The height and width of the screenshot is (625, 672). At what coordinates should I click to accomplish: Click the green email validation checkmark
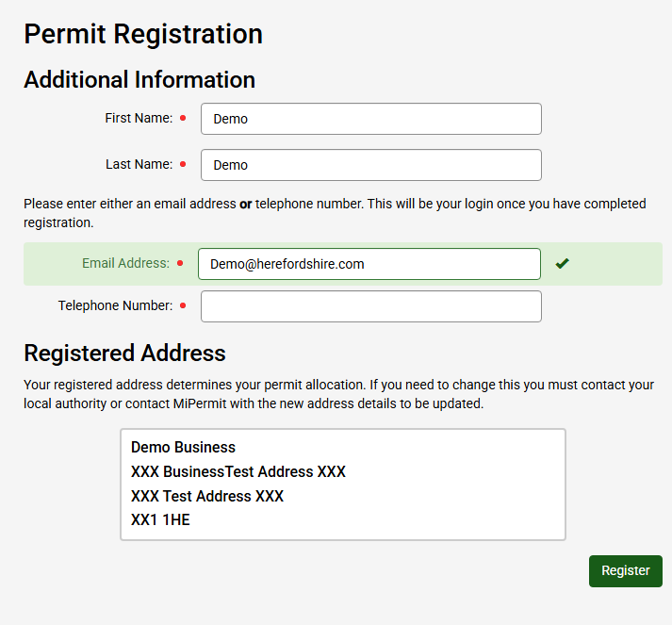pyautogui.click(x=563, y=264)
